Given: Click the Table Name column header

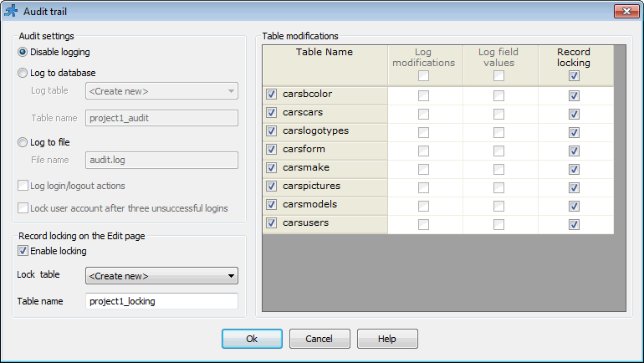Looking at the screenshot, I should pyautogui.click(x=325, y=65).
